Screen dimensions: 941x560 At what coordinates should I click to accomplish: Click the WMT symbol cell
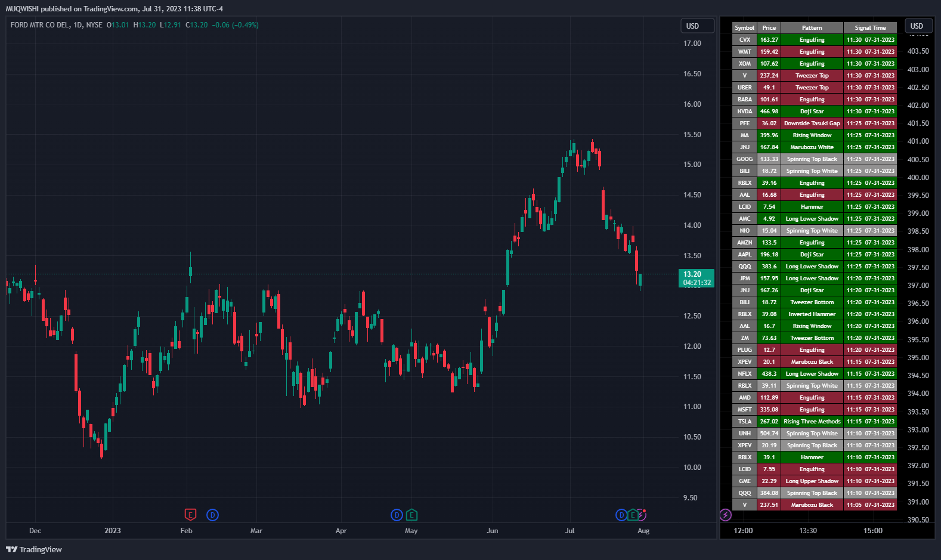tap(745, 52)
